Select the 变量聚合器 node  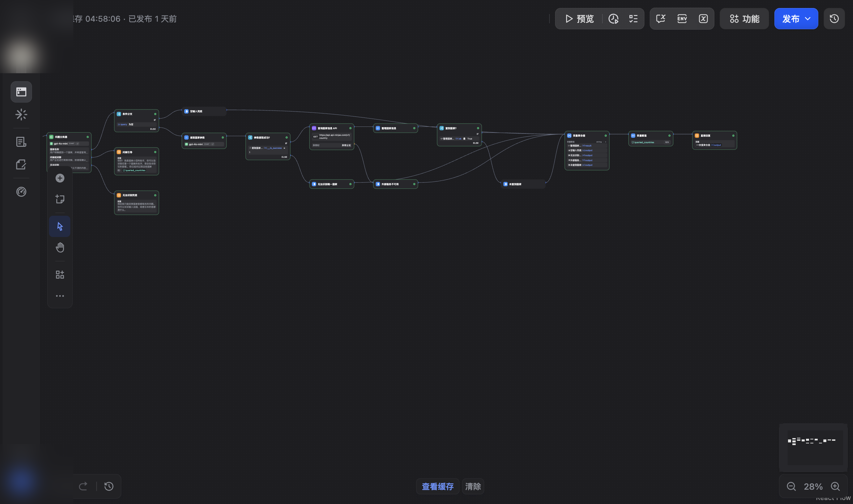(x=587, y=150)
